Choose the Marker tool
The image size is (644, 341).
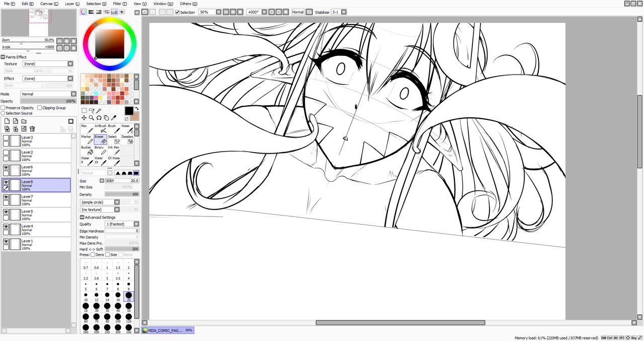[87, 140]
